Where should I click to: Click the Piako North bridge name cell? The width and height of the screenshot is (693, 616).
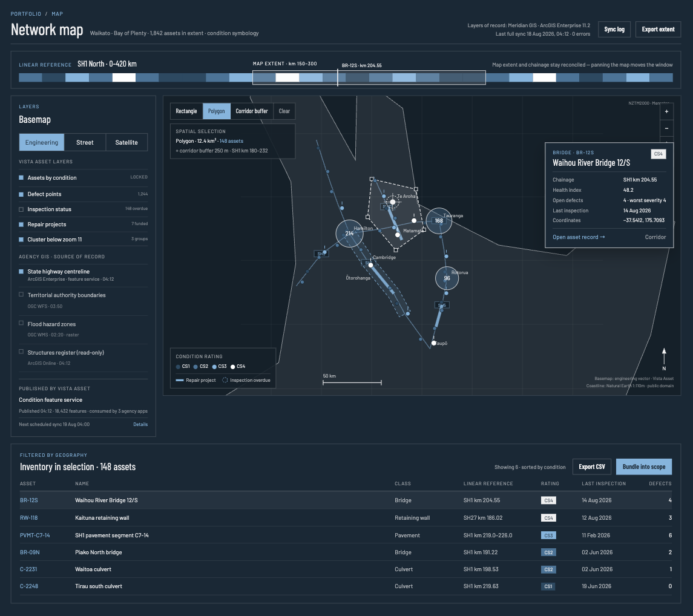[99, 552]
